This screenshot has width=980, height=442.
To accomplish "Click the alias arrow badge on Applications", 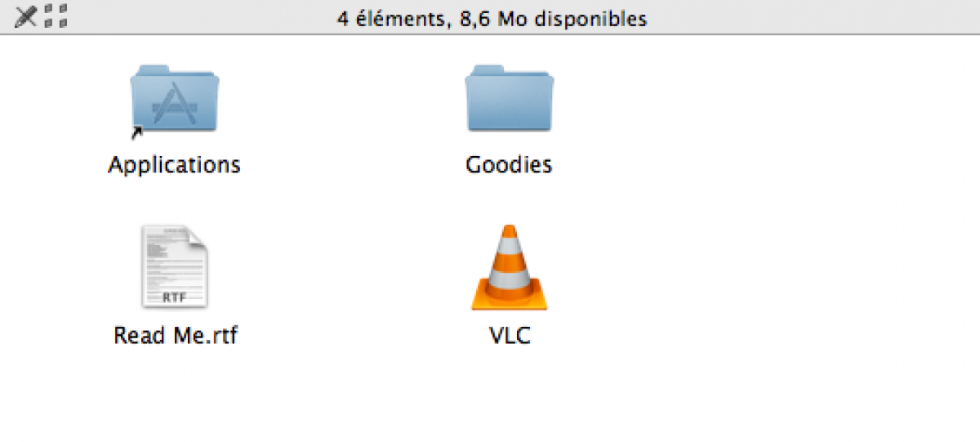I will coord(137,131).
